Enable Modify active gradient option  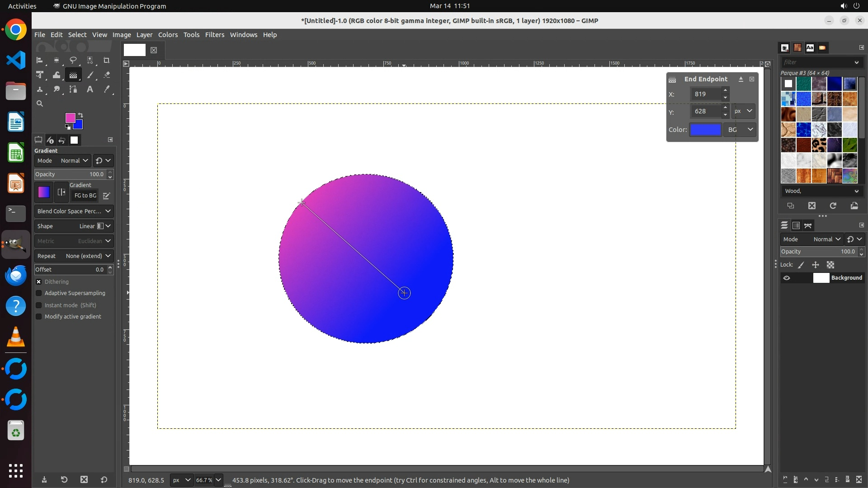(x=39, y=317)
